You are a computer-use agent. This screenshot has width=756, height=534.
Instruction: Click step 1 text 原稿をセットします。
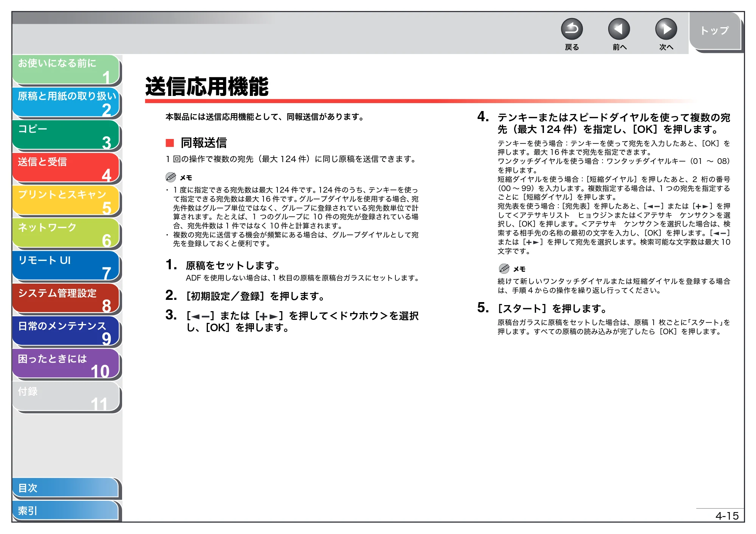[233, 265]
